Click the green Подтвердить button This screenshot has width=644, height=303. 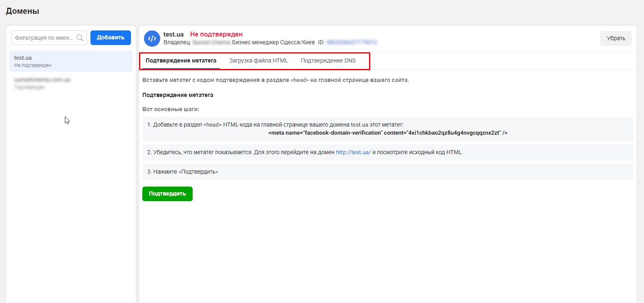click(x=167, y=194)
